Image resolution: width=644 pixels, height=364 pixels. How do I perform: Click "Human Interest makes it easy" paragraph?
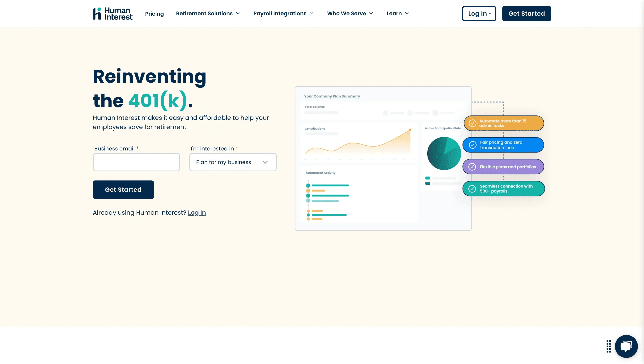[181, 122]
